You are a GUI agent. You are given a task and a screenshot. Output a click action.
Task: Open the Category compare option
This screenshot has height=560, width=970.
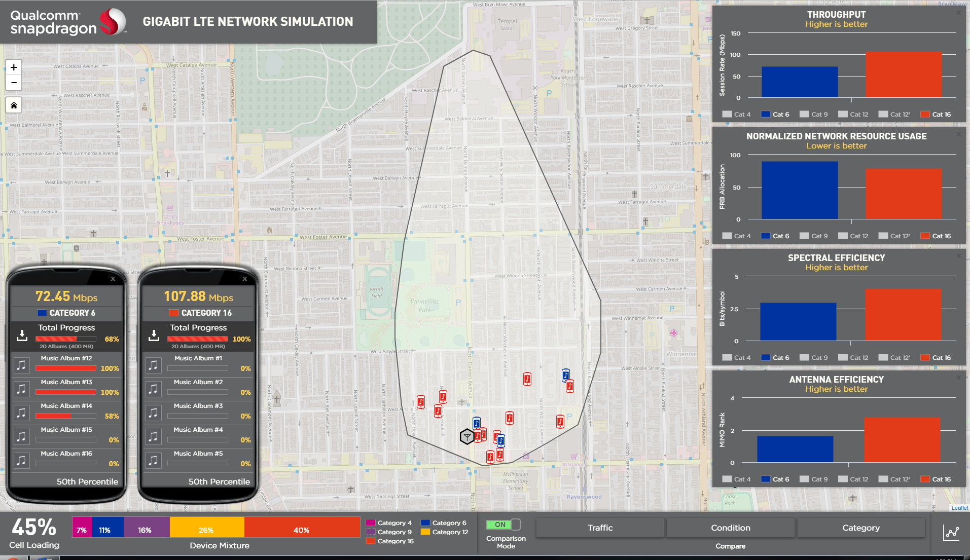[860, 528]
